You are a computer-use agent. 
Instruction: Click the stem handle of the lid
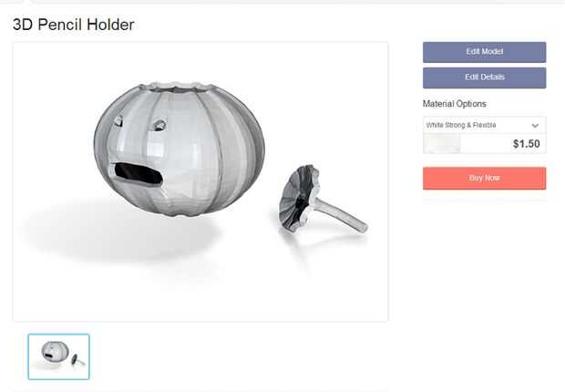pyautogui.click(x=343, y=214)
